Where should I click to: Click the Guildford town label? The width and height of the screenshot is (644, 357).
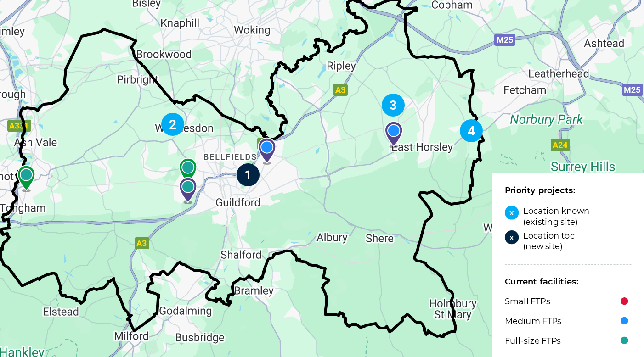[238, 202]
